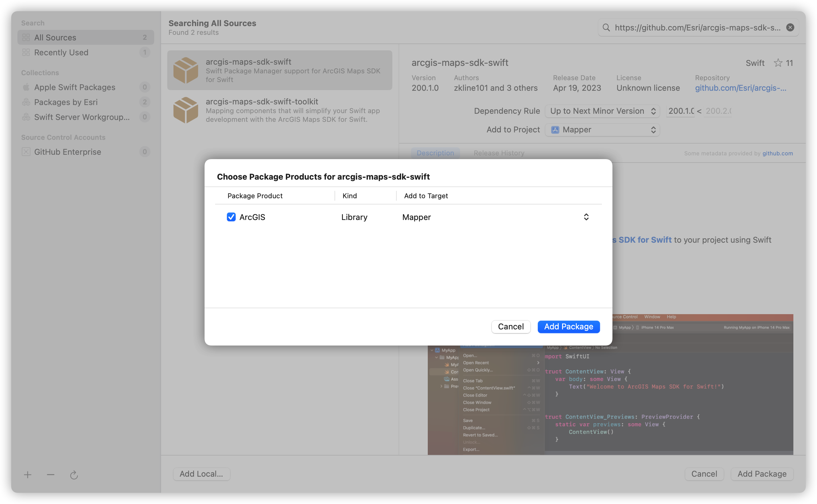Uncheck the ArcGIS package product checkbox

coord(231,217)
